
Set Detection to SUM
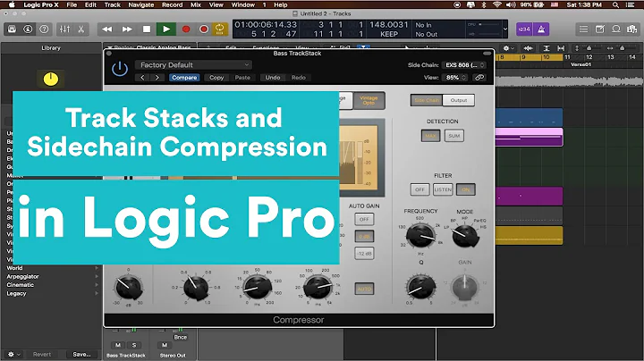point(454,136)
